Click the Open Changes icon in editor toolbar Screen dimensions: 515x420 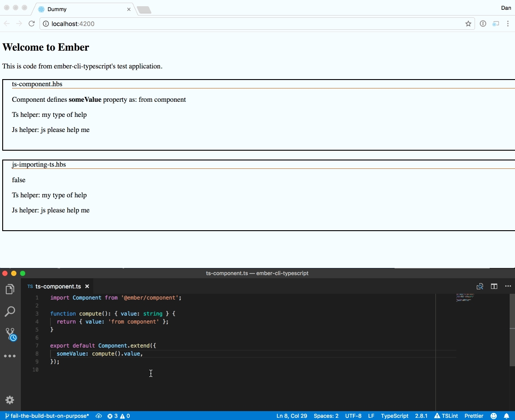[x=480, y=286]
